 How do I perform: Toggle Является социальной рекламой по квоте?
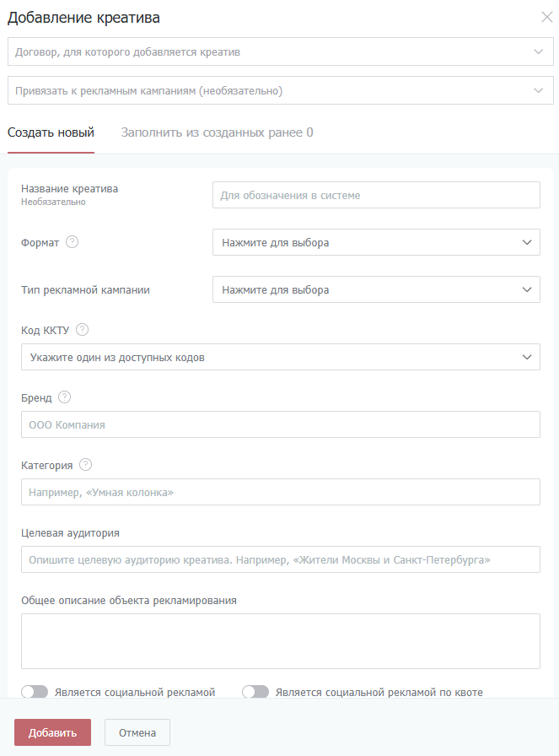click(x=255, y=692)
